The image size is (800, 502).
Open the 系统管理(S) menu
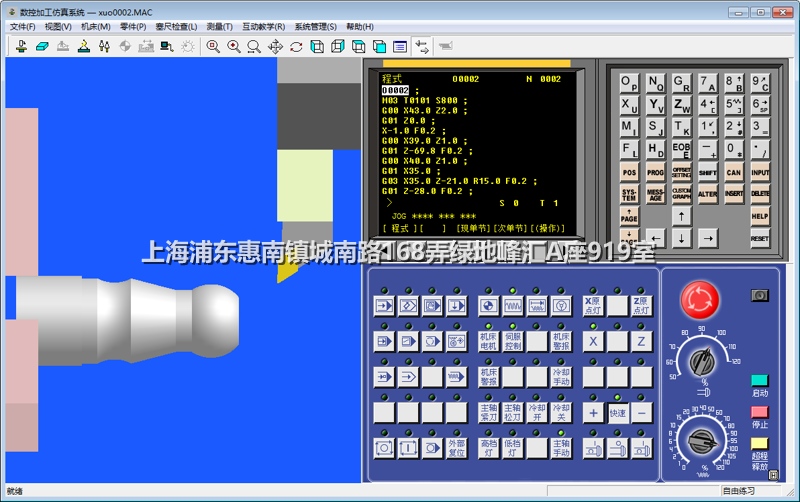pyautogui.click(x=315, y=27)
